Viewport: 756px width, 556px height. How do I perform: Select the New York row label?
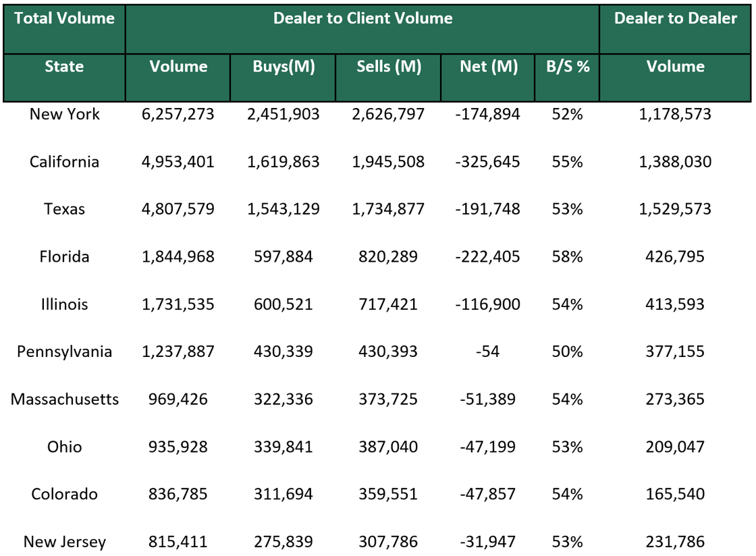[x=64, y=114]
